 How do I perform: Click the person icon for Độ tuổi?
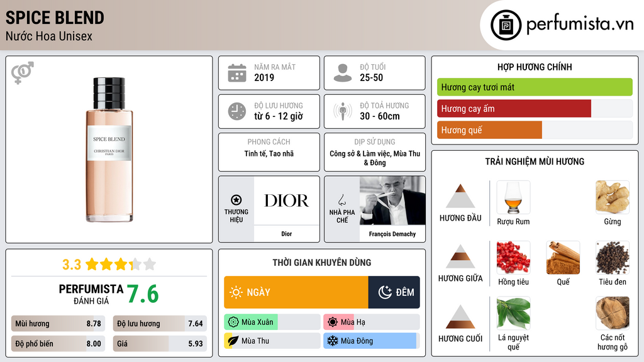click(x=342, y=73)
